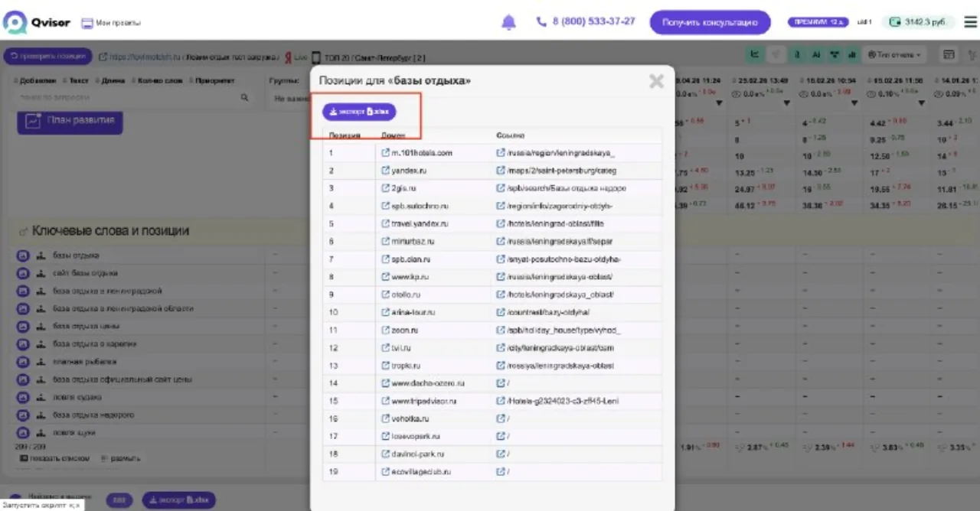Click the AI toolbar icon
This screenshot has width=980, height=511.
click(x=816, y=54)
